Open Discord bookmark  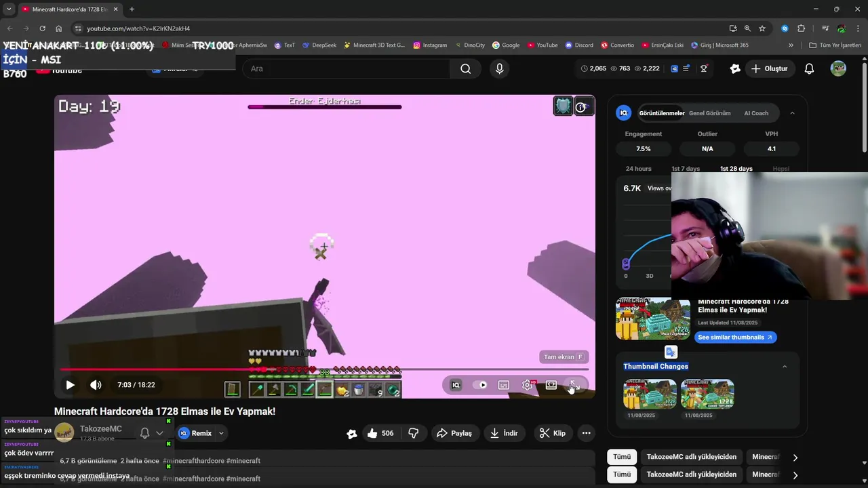(578, 45)
